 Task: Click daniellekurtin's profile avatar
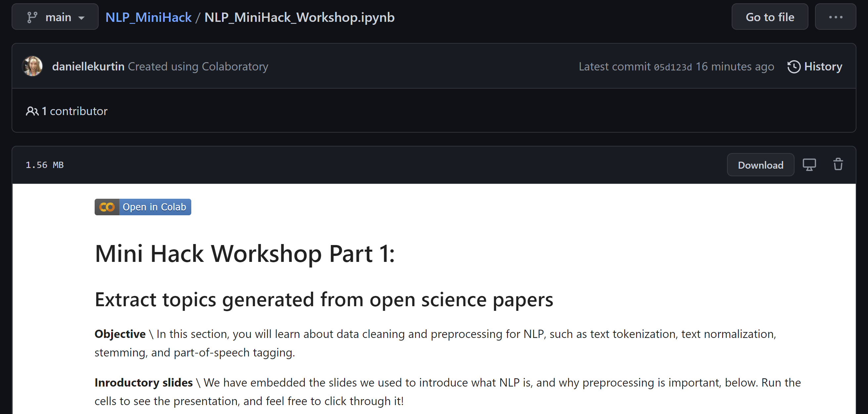point(32,66)
